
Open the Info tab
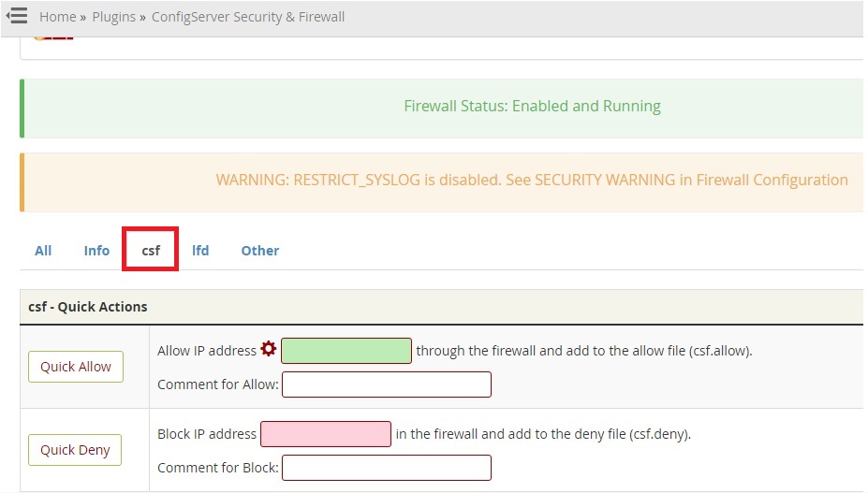point(96,251)
